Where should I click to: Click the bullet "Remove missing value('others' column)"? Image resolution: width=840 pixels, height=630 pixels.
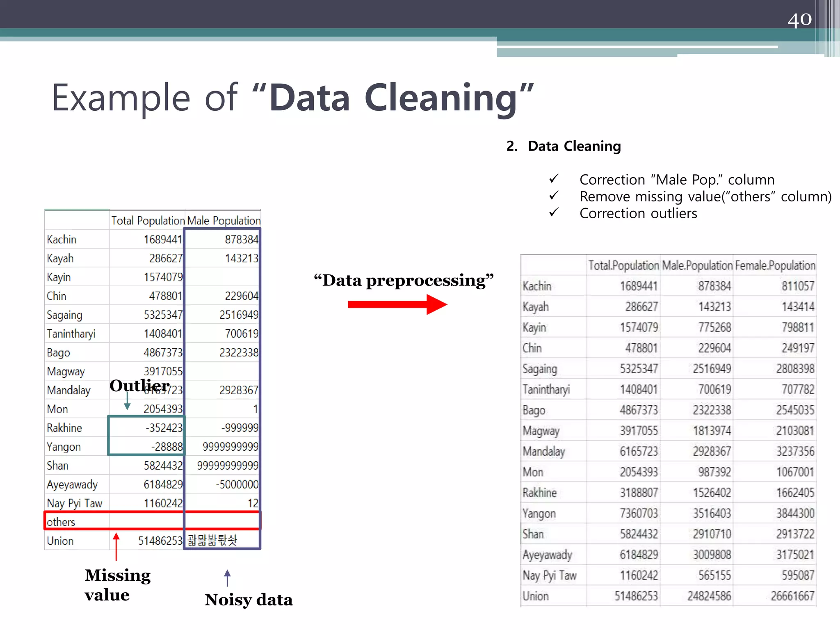705,196
